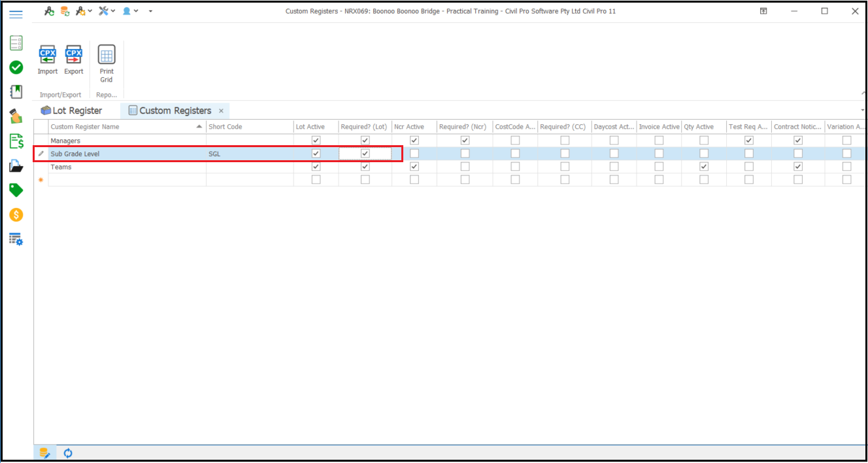Image resolution: width=868 pixels, height=463 pixels.
Task: Open Print Grid report
Action: pyautogui.click(x=107, y=63)
